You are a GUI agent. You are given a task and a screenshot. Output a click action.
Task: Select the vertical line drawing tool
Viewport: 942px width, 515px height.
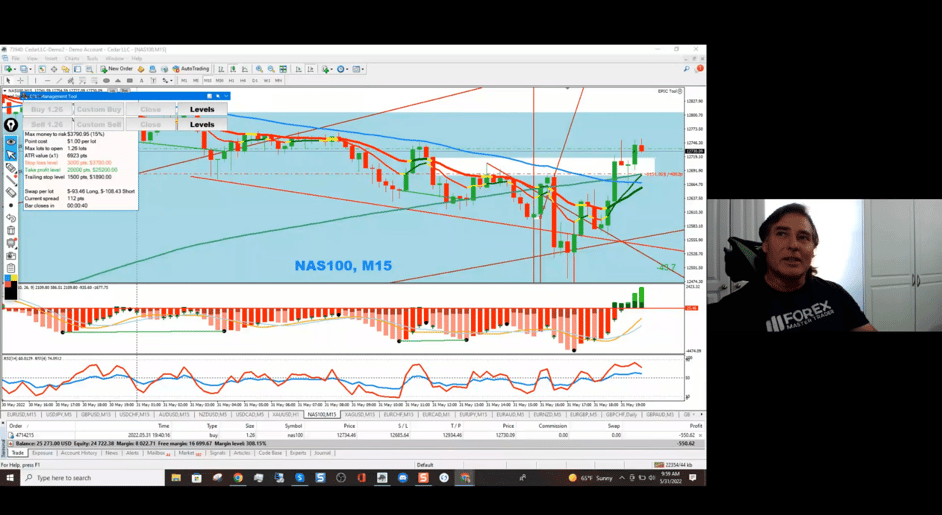(35, 81)
